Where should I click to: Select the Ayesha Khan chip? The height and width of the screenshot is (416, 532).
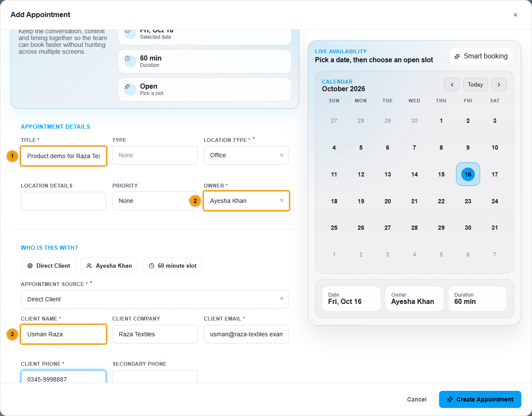pos(109,266)
